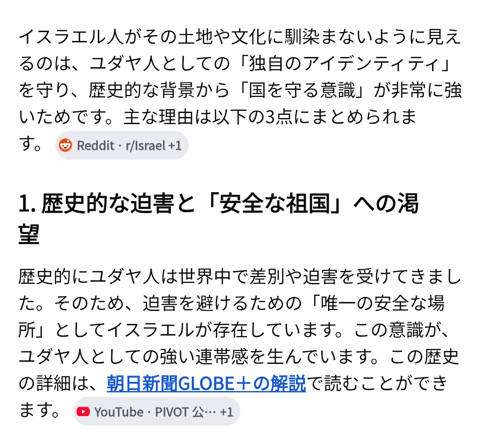Click the red YouTube play icon

click(83, 412)
